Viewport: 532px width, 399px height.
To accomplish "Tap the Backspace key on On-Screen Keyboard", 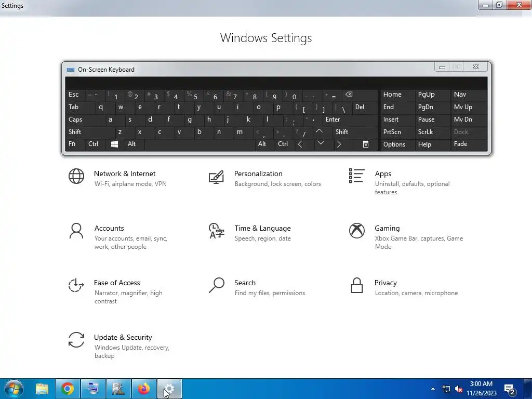I will (x=361, y=95).
